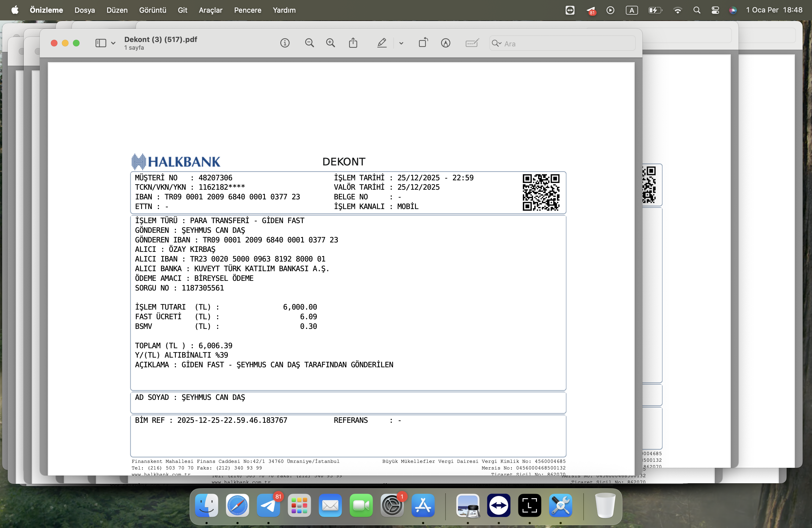Click the play circle menu bar icon
The image size is (812, 528).
coord(610,10)
